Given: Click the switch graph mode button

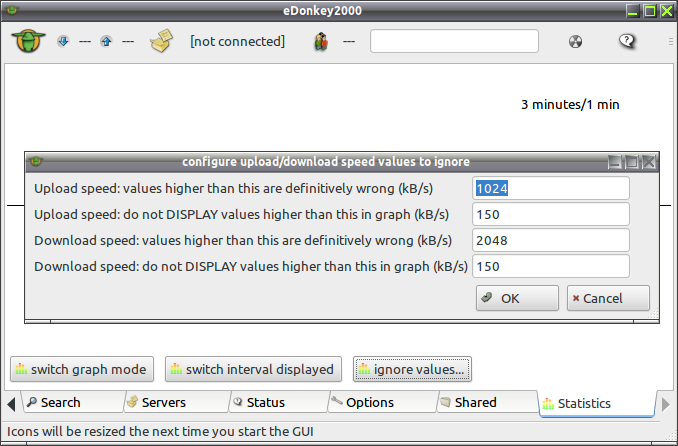Looking at the screenshot, I should [82, 369].
